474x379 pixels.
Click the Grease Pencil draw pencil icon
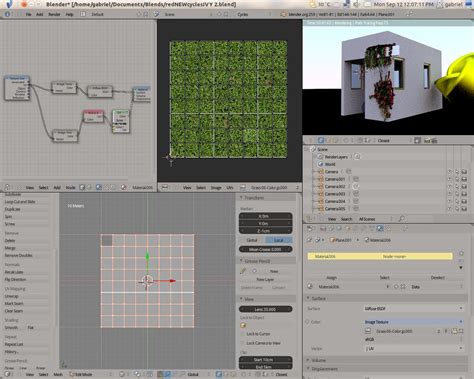point(243,271)
